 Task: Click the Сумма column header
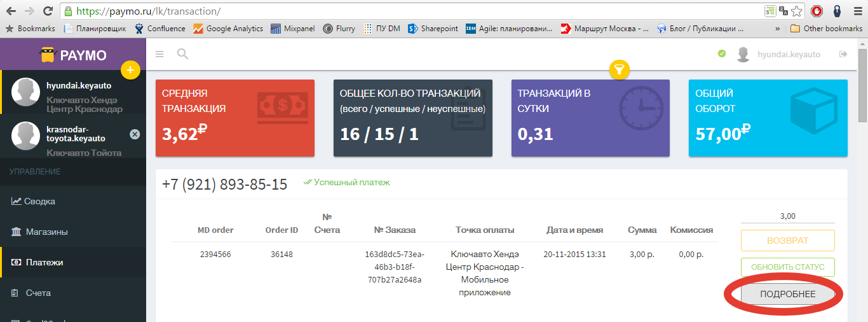pos(642,230)
